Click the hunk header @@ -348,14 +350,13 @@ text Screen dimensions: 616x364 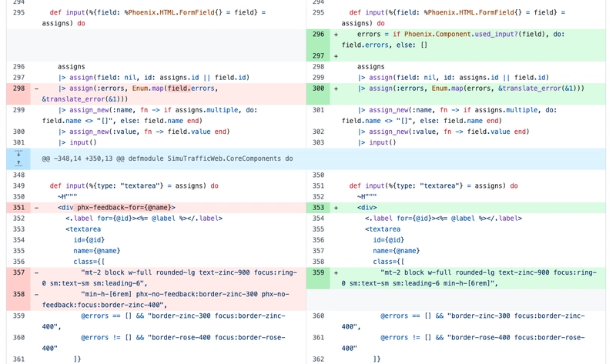point(167,159)
